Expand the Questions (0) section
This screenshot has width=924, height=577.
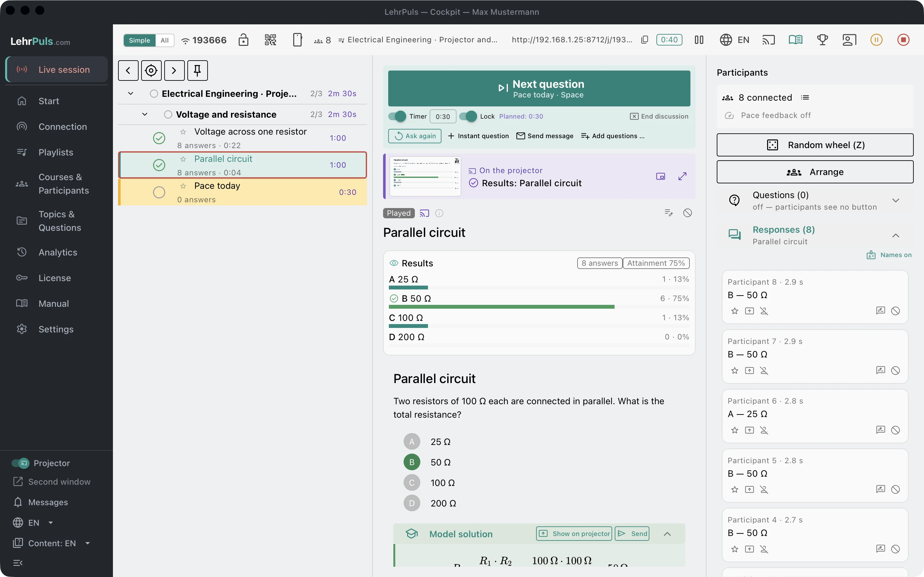[896, 201]
